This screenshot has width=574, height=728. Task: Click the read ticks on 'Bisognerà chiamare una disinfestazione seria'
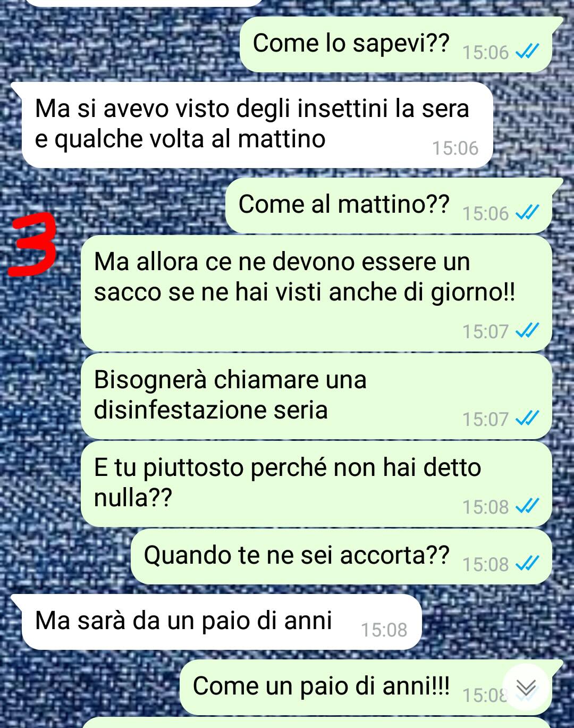[527, 419]
